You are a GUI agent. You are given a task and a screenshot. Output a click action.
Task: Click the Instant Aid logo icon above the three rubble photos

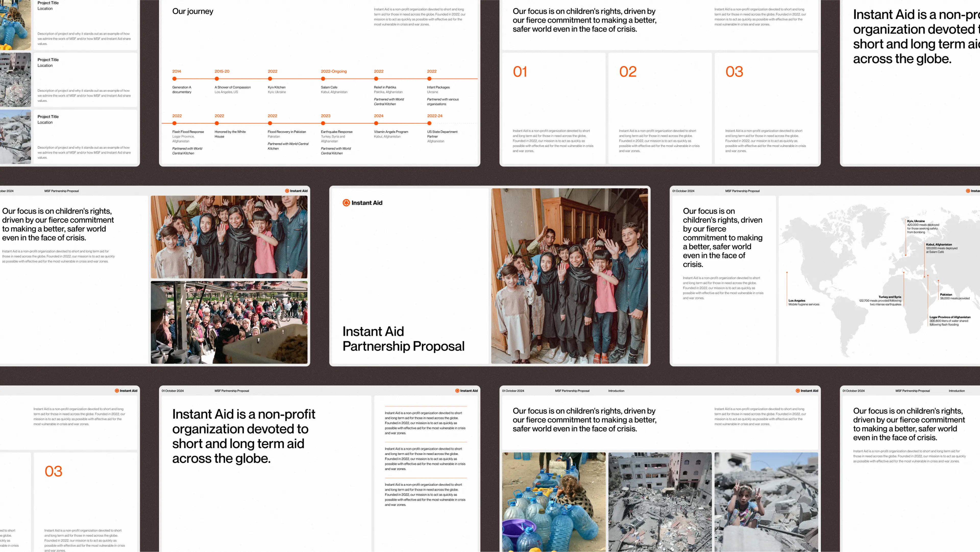coord(797,391)
